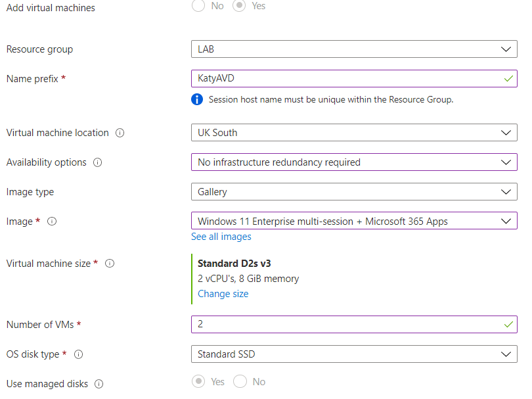Click info icon next to OS disk type
This screenshot has height=399, width=532.
(x=79, y=354)
